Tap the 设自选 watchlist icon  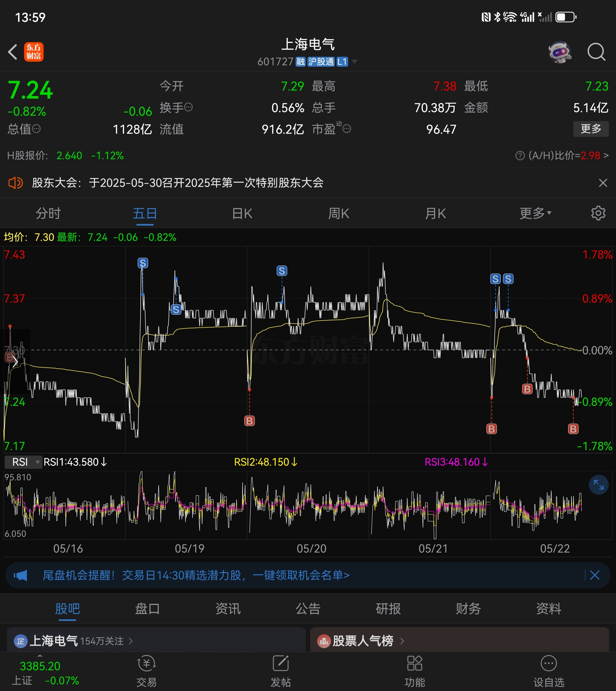click(x=549, y=671)
